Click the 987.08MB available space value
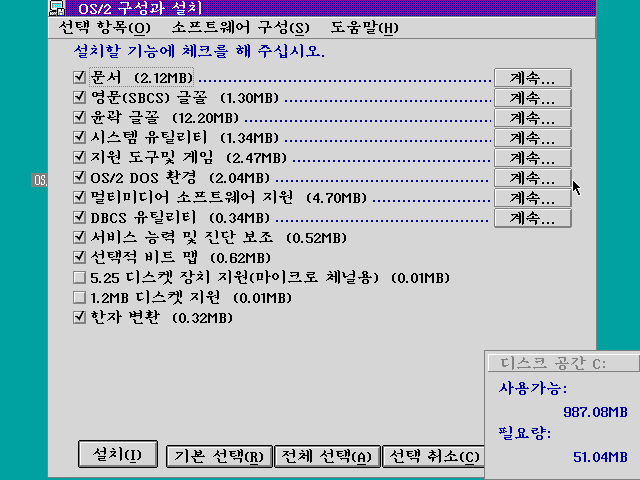 595,411
